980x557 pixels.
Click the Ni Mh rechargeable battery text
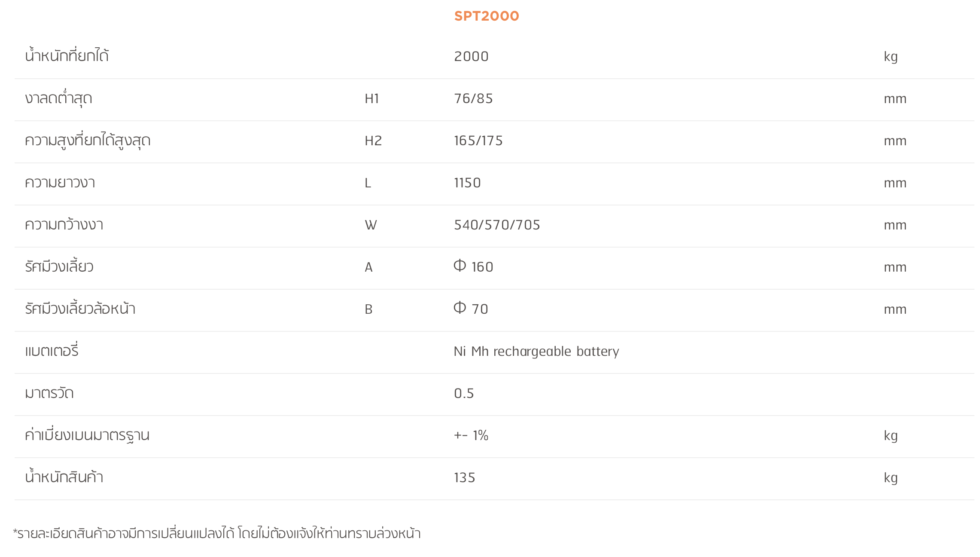click(x=536, y=352)
